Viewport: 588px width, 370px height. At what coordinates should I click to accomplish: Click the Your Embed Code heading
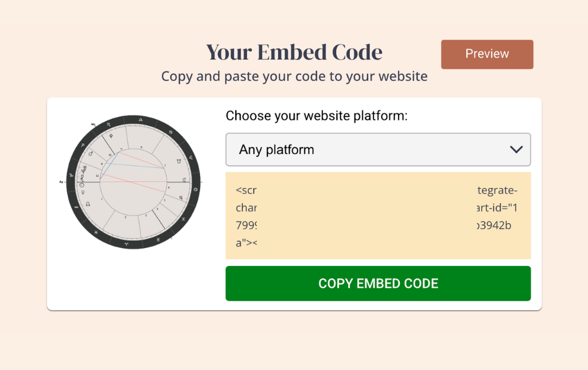[x=294, y=52]
